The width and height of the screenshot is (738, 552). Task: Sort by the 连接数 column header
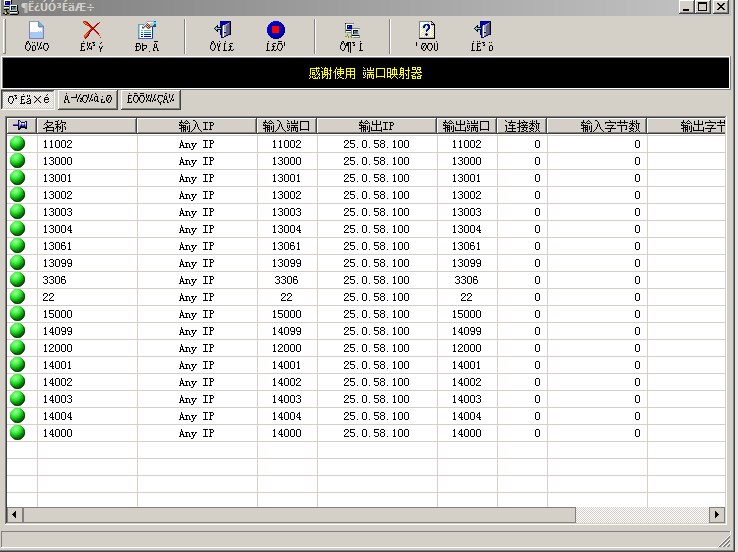click(522, 126)
